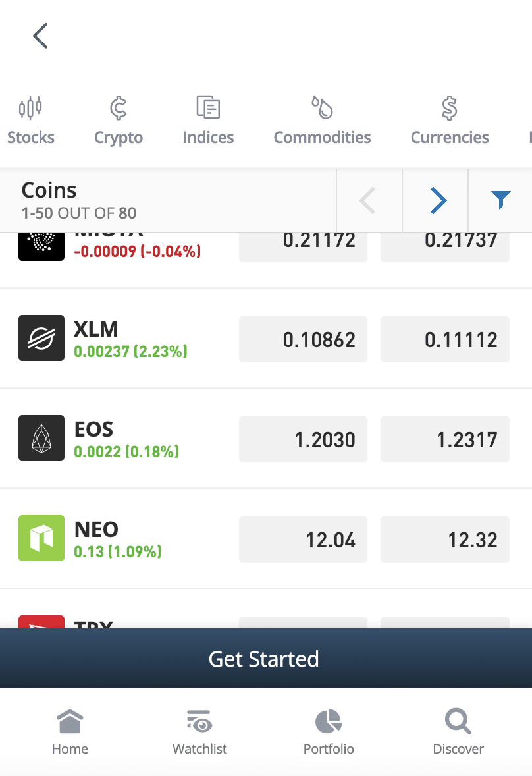The width and height of the screenshot is (532, 776).
Task: Select NEO sell price 12.04
Action: click(303, 540)
